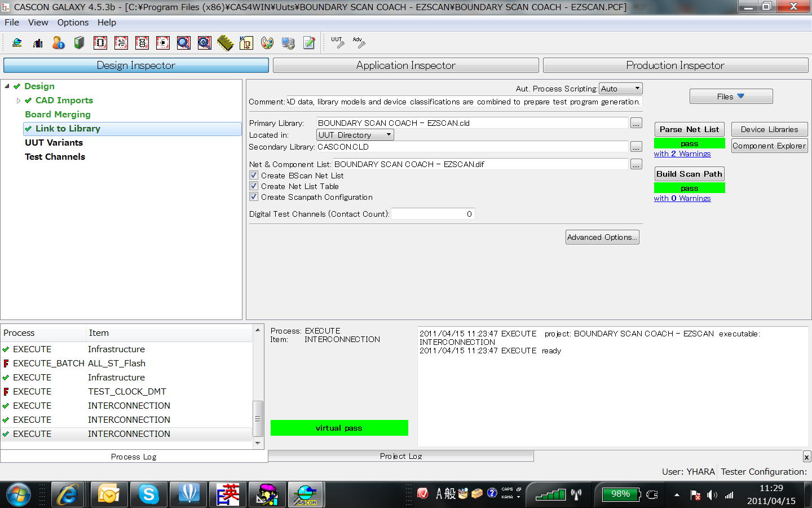Click the red net routing editor icon
Image resolution: width=812 pixels, height=508 pixels.
pos(121,43)
